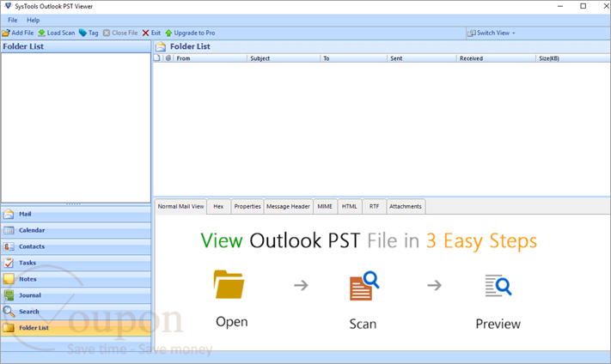Open the Switch View dropdown

(x=492, y=33)
